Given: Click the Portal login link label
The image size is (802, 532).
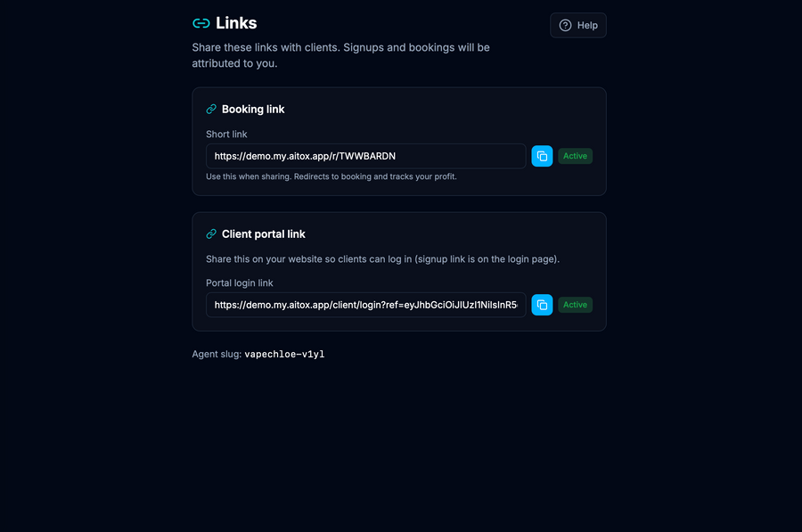Looking at the screenshot, I should (x=240, y=282).
